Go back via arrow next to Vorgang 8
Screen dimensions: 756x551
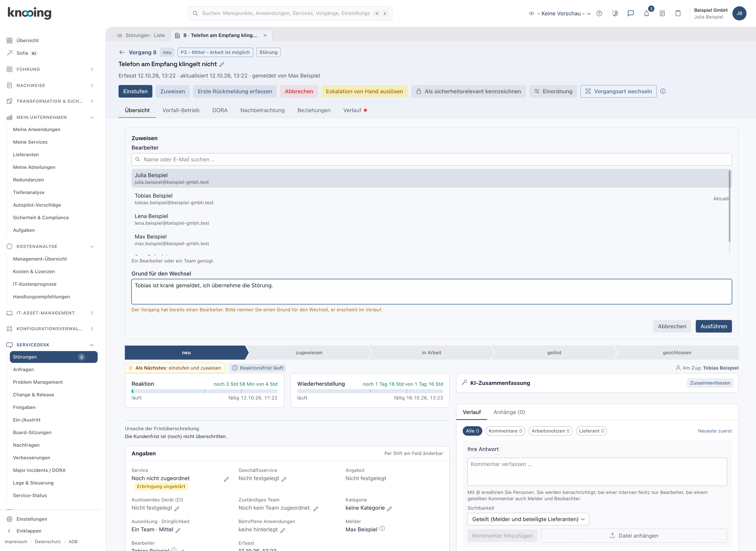122,52
